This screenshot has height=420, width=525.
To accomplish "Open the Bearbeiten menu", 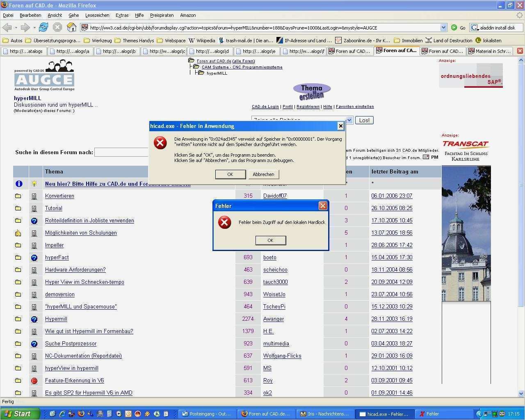I will 30,15.
